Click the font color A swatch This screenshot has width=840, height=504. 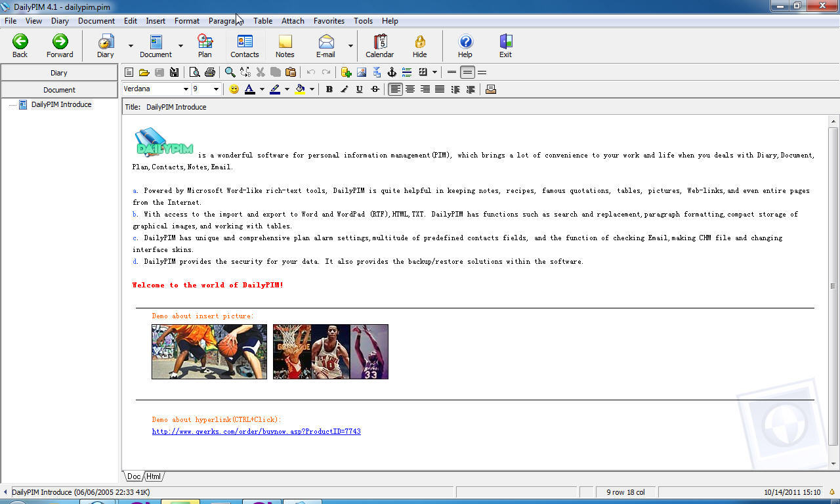249,89
